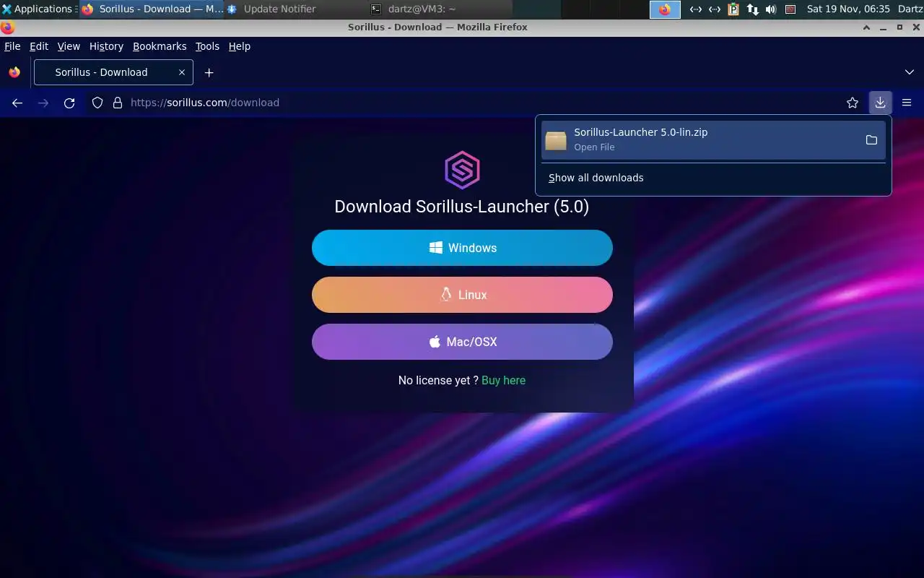Download the Mac/OSX launcher
This screenshot has width=924, height=578.
pyautogui.click(x=462, y=342)
